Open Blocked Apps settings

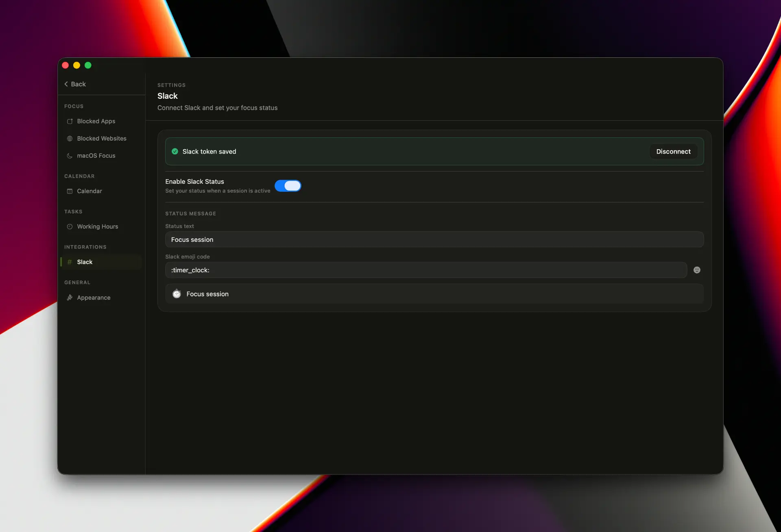[x=102, y=121]
